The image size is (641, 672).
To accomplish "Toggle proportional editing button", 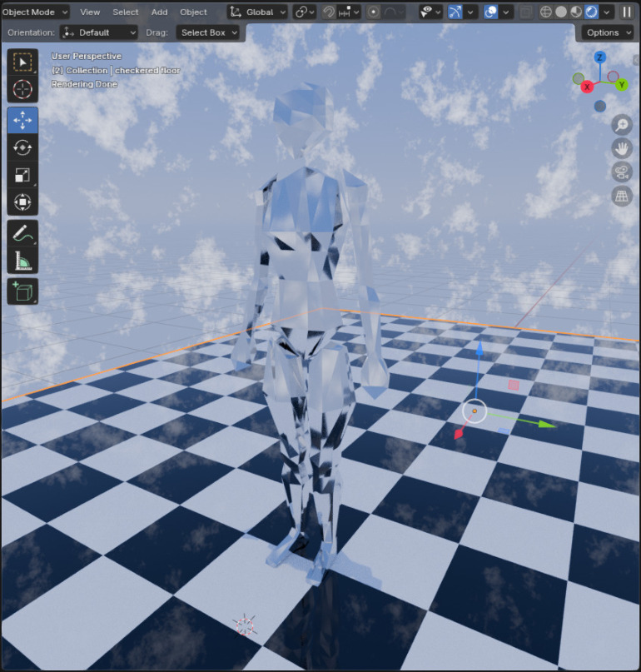I will point(373,12).
